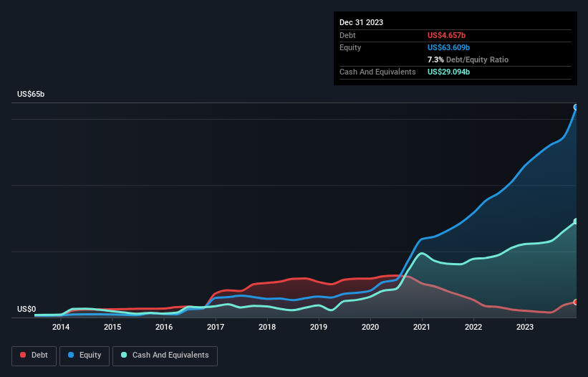This screenshot has height=377, width=588.
Task: Click the 2014 x-axis label
Action: point(61,327)
